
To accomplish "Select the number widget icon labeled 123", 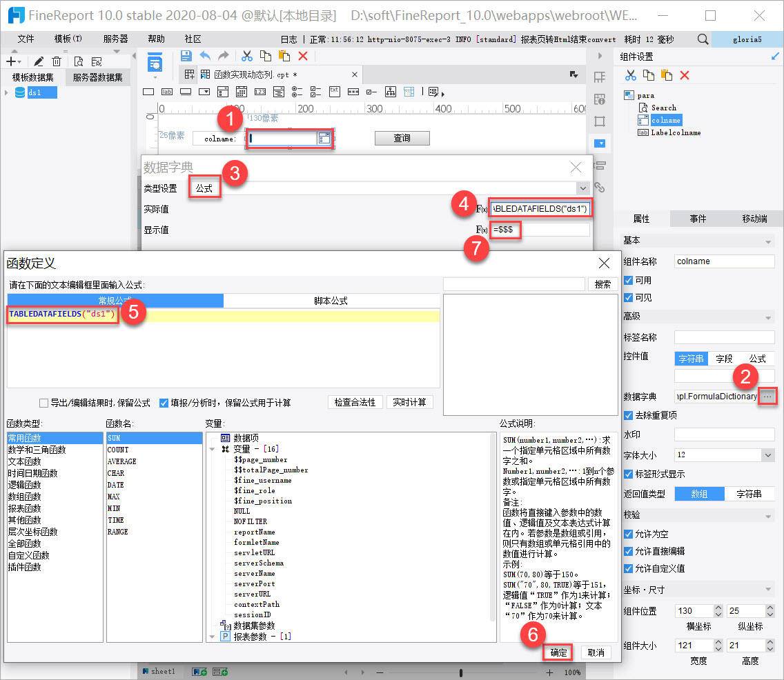I will pyautogui.click(x=260, y=92).
